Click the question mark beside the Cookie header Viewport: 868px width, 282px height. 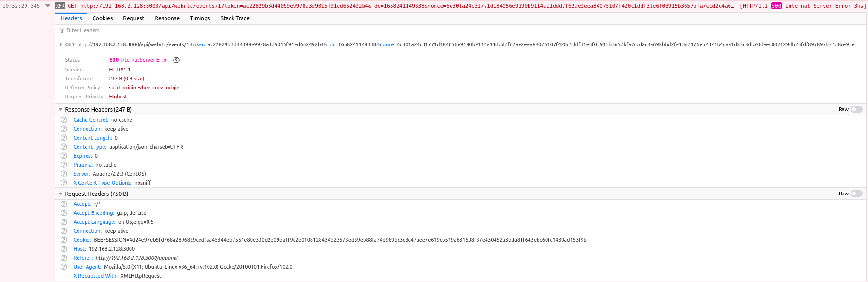pos(64,240)
